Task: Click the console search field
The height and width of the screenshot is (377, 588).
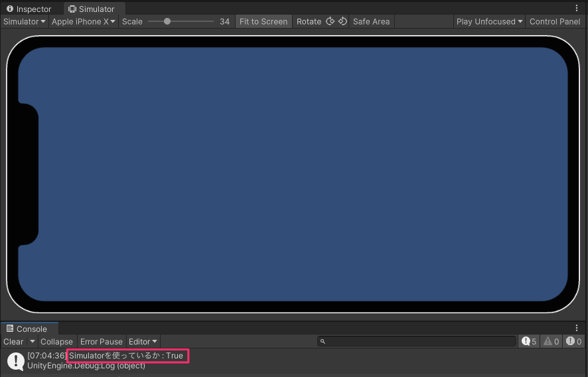Action: click(x=417, y=341)
